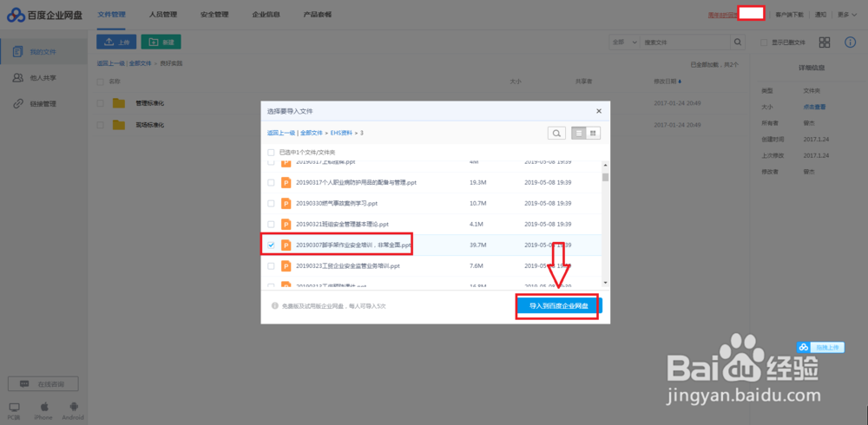Click dialog breadcrumb 返回上一级 link
Viewport: 868px width, 425px height.
click(x=281, y=133)
